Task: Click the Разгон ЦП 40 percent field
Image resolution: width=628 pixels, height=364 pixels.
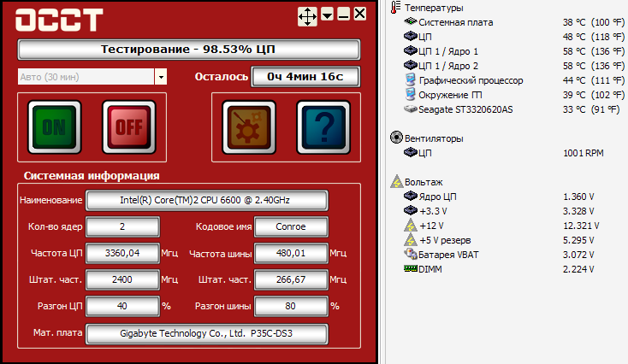Action: [122, 306]
